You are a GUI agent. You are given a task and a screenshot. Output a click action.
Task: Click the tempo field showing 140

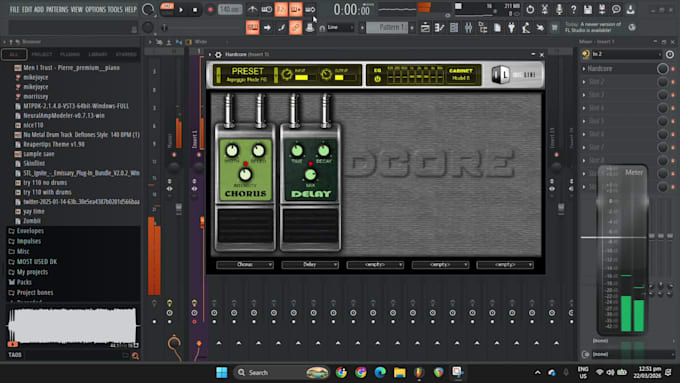point(230,9)
